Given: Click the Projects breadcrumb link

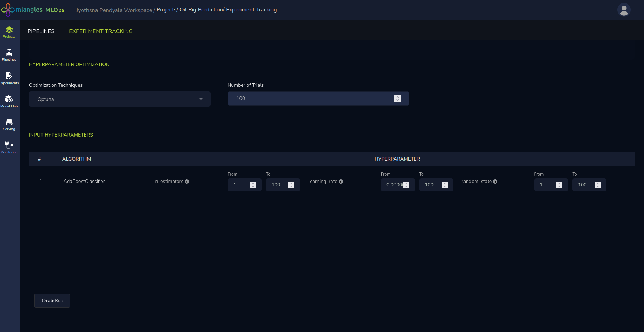Looking at the screenshot, I should click(167, 10).
